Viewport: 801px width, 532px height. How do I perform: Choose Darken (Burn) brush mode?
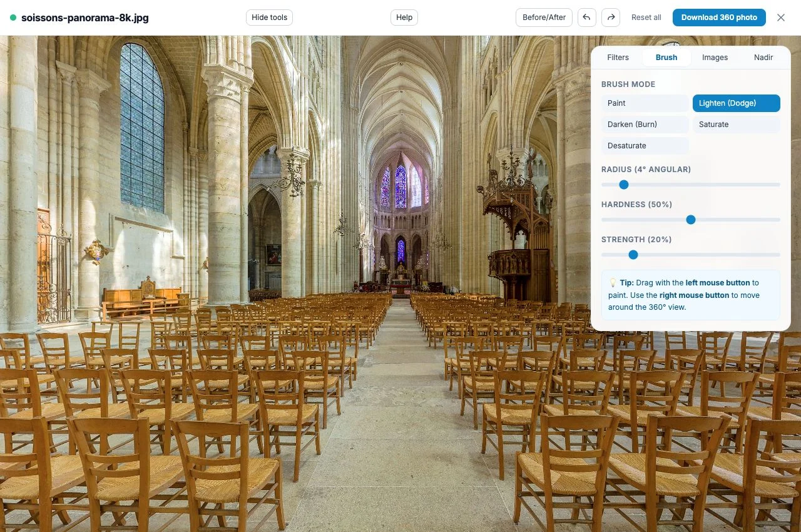pyautogui.click(x=645, y=125)
